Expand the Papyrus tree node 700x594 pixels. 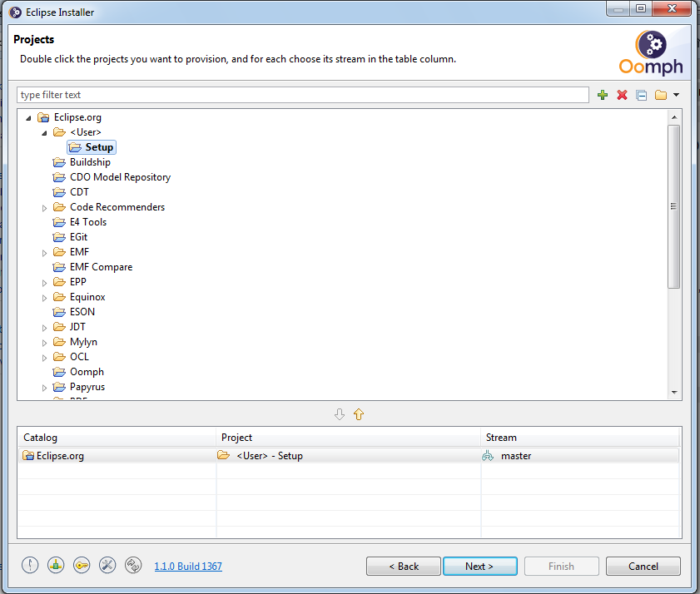(x=44, y=388)
